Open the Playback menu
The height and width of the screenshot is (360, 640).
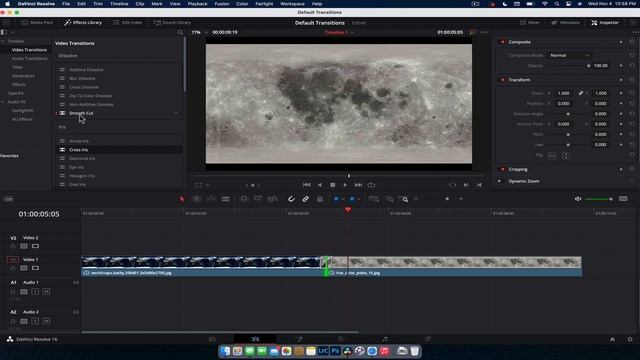(x=198, y=4)
